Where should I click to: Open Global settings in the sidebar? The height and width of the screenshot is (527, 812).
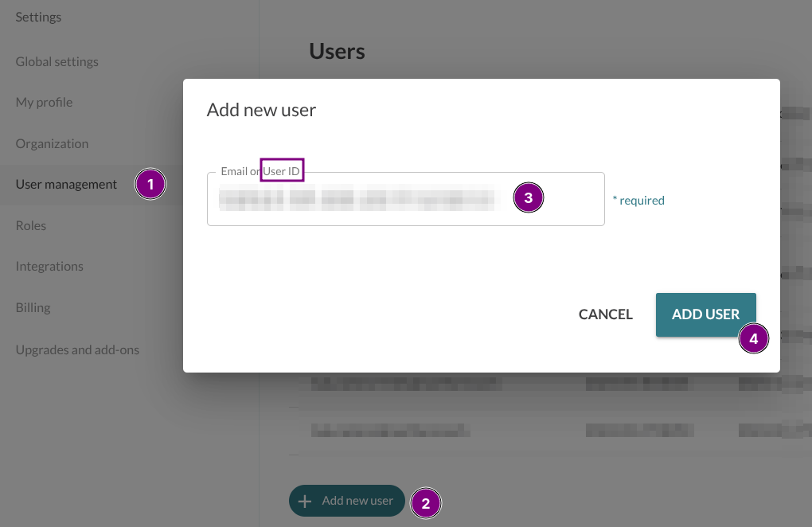[57, 61]
